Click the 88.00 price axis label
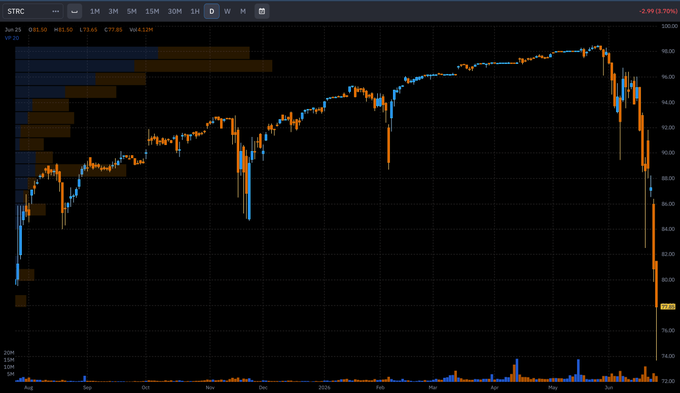 (x=668, y=178)
